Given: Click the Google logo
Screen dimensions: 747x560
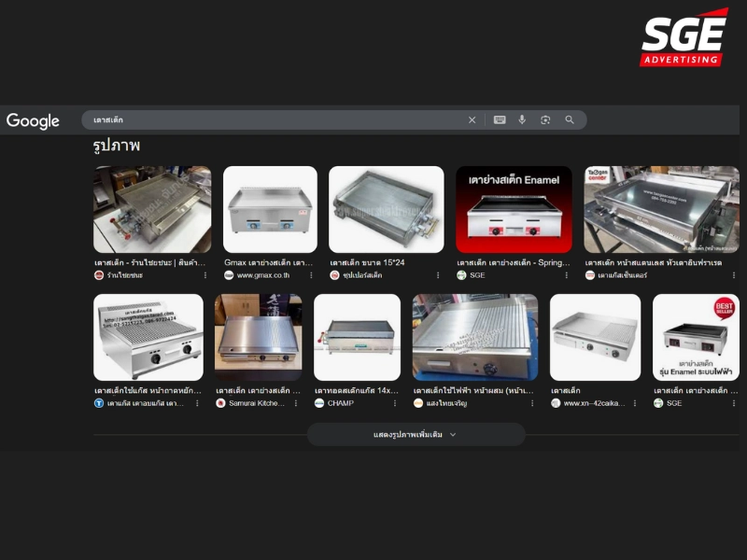Looking at the screenshot, I should coord(33,121).
